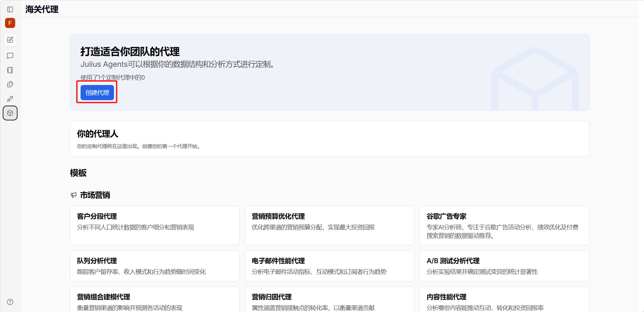This screenshot has height=312, width=644.
Task: Open the 内容性能代理 template card
Action: [504, 300]
